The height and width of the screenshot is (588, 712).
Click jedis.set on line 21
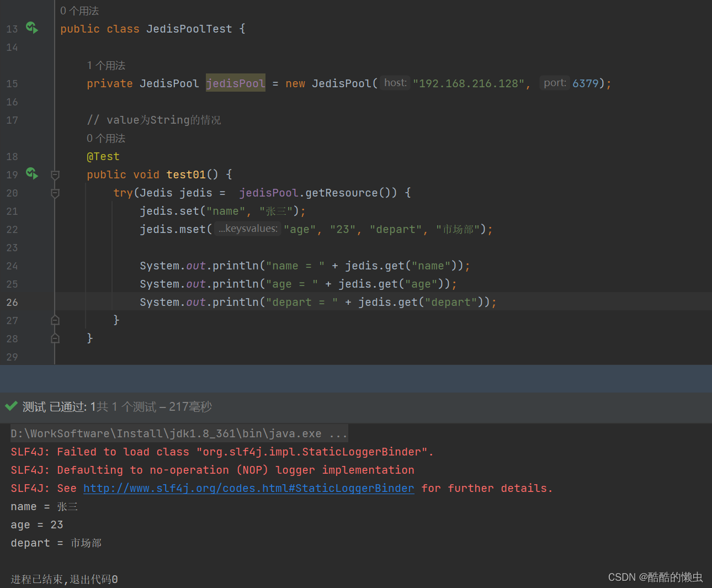coord(169,211)
